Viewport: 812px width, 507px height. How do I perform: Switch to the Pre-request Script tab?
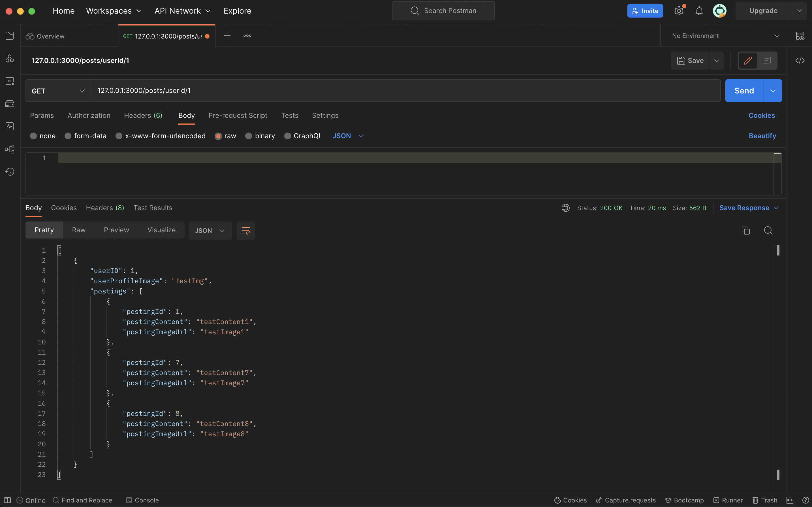pyautogui.click(x=238, y=115)
